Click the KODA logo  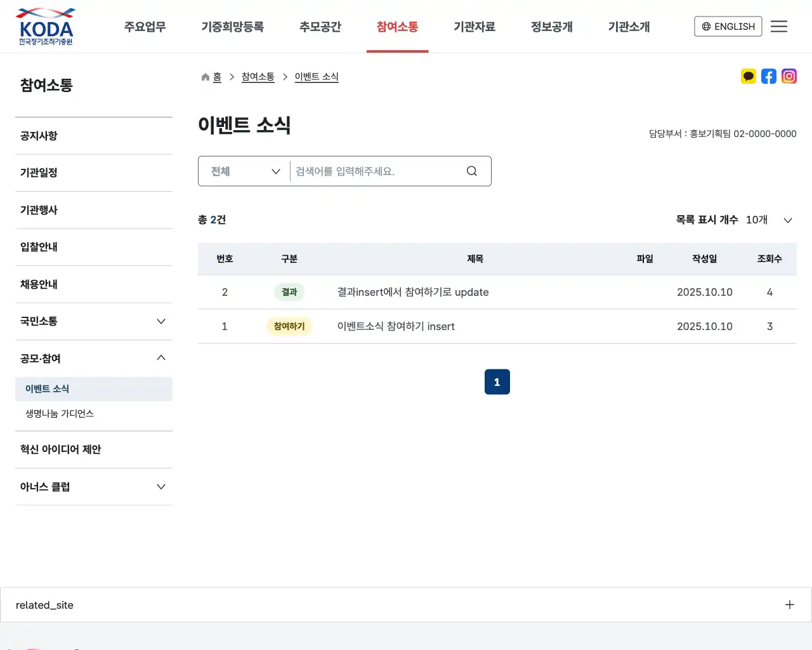(x=45, y=26)
